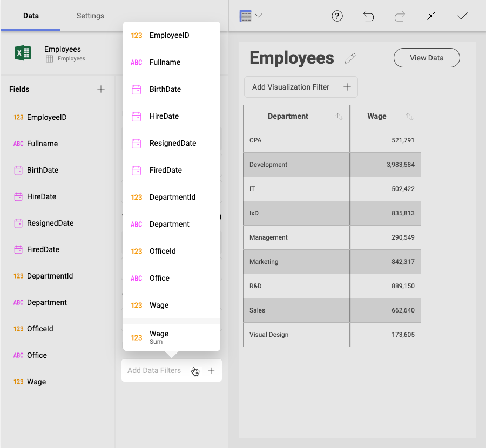The width and height of the screenshot is (486, 448).
Task: Sort by the Wage column arrows
Action: tap(409, 117)
